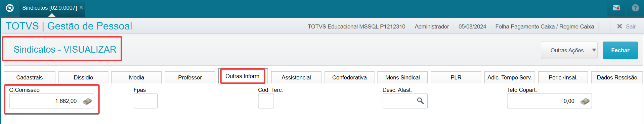
Task: Switch to the Cadastrais tab
Action: click(30, 77)
